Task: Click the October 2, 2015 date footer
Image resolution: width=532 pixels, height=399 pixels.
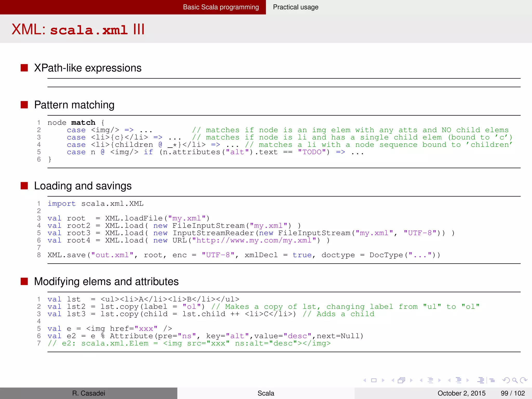Action: [461, 393]
